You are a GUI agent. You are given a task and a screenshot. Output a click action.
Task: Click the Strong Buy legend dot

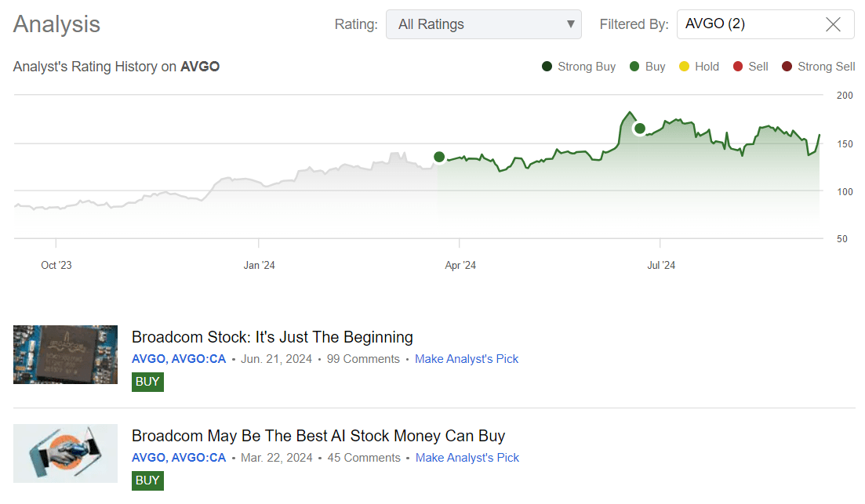(547, 67)
